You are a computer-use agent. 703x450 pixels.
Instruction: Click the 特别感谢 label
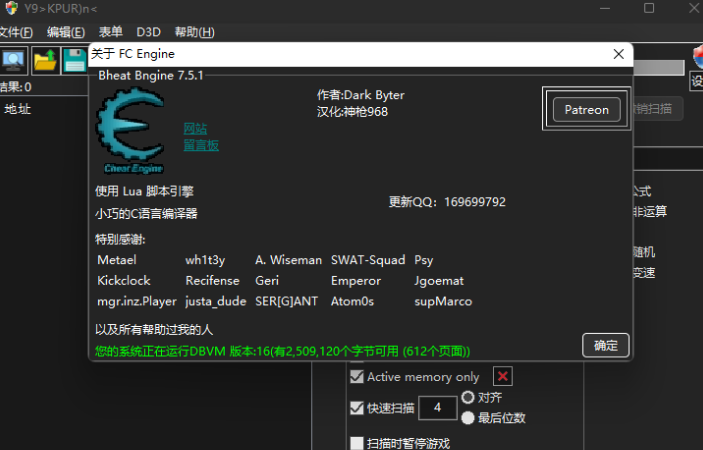(x=120, y=239)
